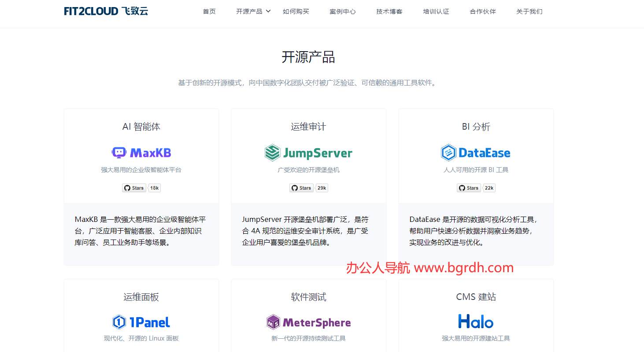The width and height of the screenshot is (644, 352).
Task: Click GitHub Stars badge under DataEase
Action: [x=469, y=188]
